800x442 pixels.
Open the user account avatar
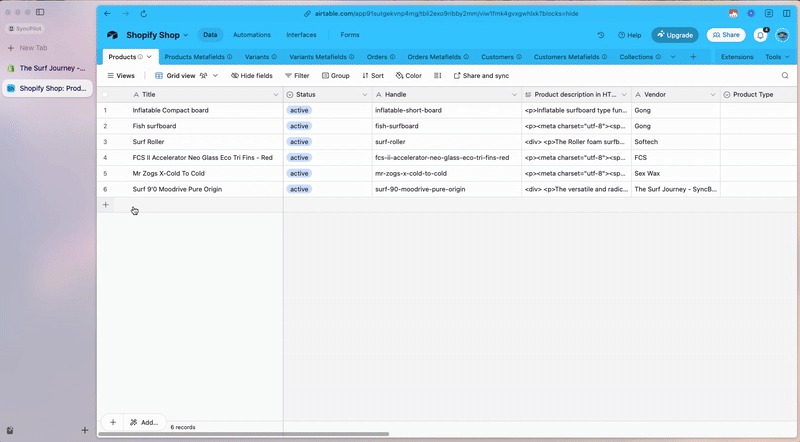point(782,35)
